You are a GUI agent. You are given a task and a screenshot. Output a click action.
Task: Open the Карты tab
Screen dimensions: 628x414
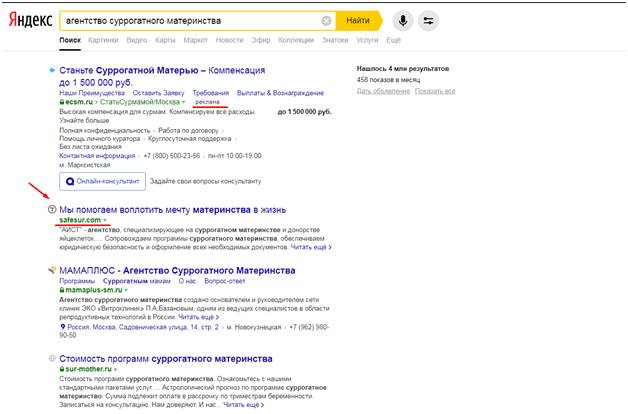coord(165,40)
